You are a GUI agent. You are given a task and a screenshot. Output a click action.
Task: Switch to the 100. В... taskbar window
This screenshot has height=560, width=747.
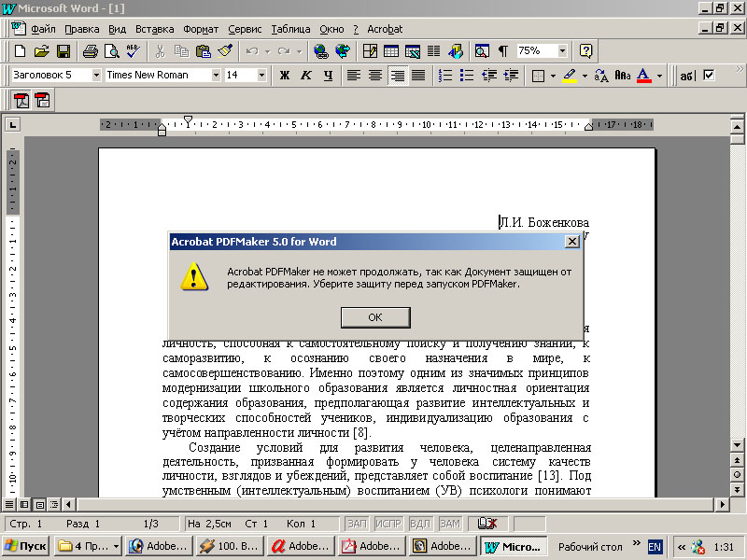coord(229,546)
